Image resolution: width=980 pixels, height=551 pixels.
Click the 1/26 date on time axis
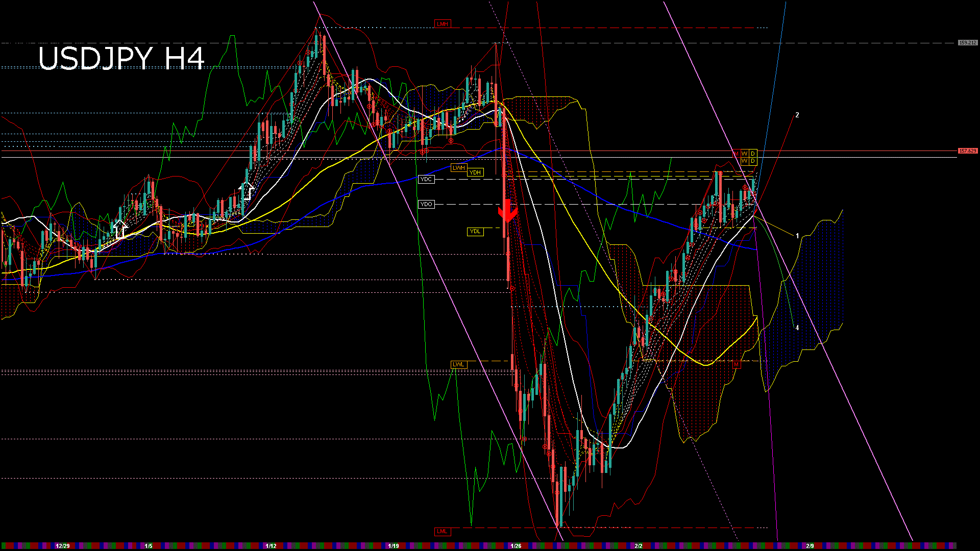click(516, 546)
